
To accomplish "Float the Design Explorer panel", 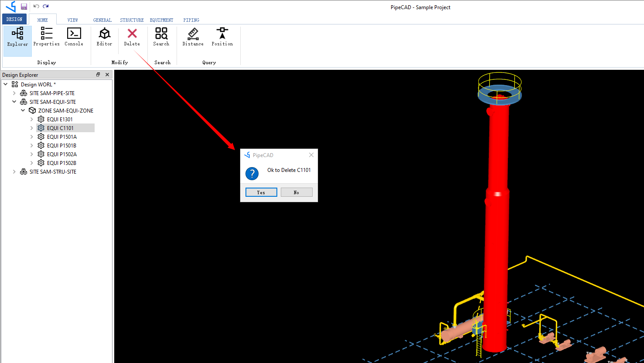I will [x=98, y=75].
